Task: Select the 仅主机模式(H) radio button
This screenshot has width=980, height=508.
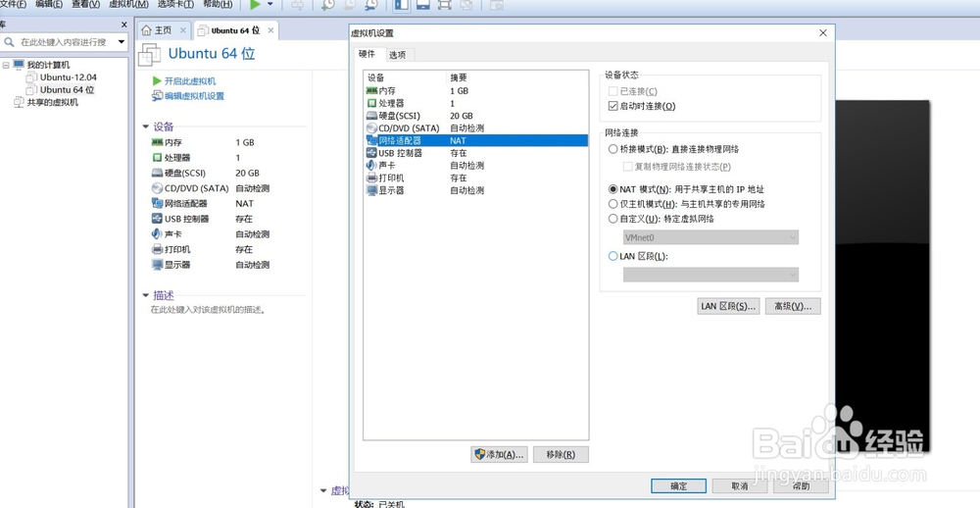Action: [x=613, y=204]
